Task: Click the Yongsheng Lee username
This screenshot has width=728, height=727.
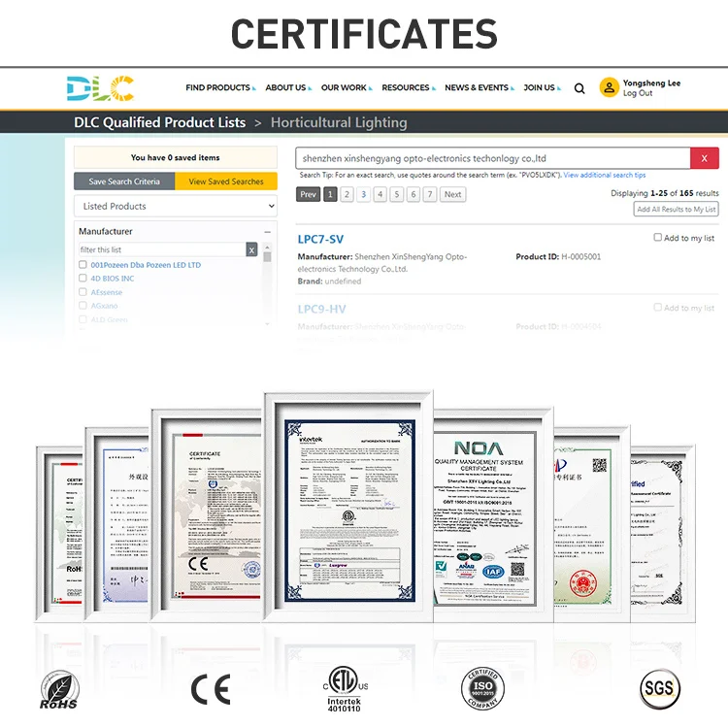Action: tap(651, 83)
